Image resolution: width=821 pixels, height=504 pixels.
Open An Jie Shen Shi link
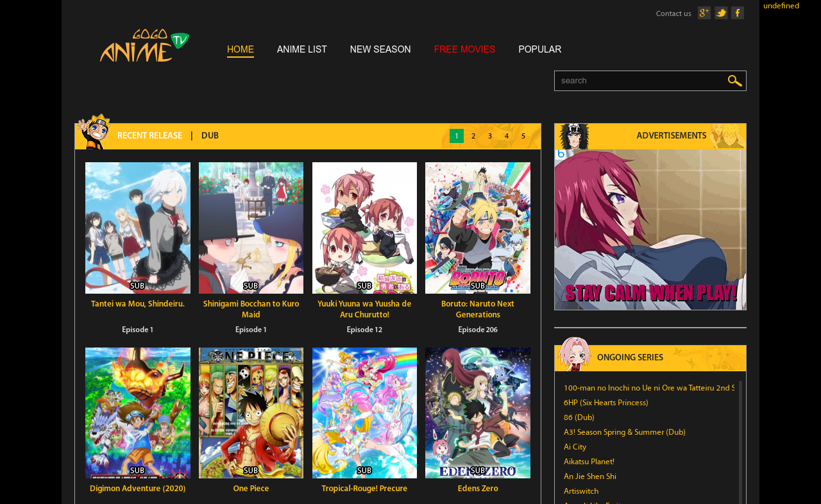(590, 476)
